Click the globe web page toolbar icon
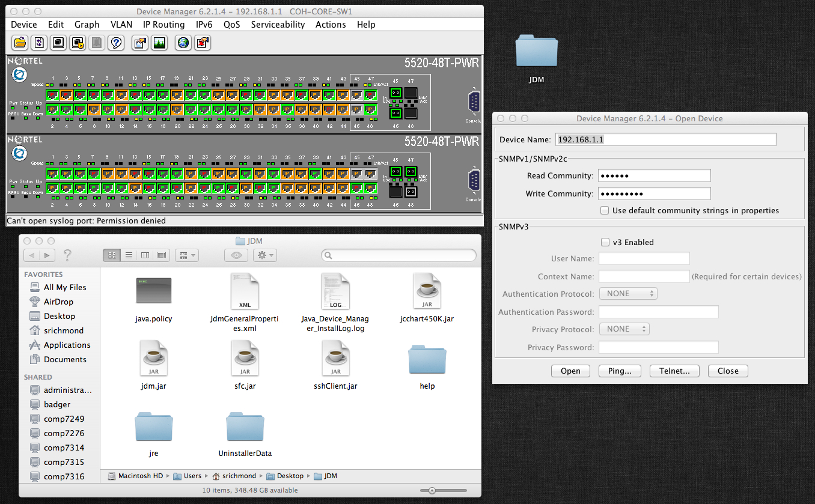This screenshot has height=504, width=815. point(183,43)
